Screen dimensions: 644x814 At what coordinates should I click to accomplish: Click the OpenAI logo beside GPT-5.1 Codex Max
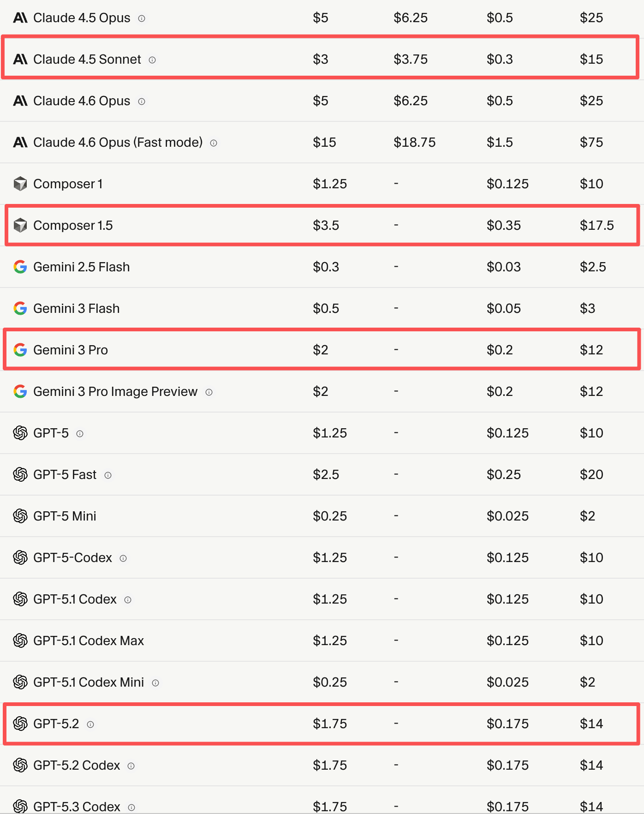(x=20, y=640)
